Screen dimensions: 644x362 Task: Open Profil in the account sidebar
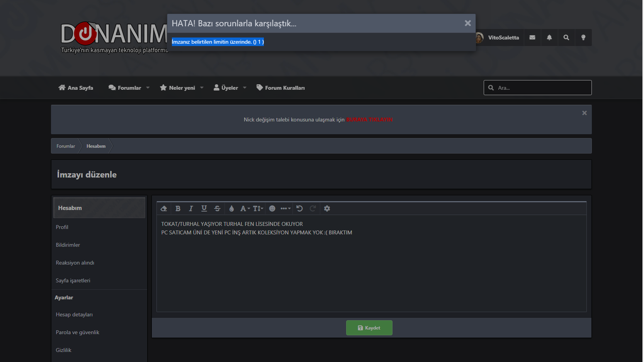[x=62, y=227]
